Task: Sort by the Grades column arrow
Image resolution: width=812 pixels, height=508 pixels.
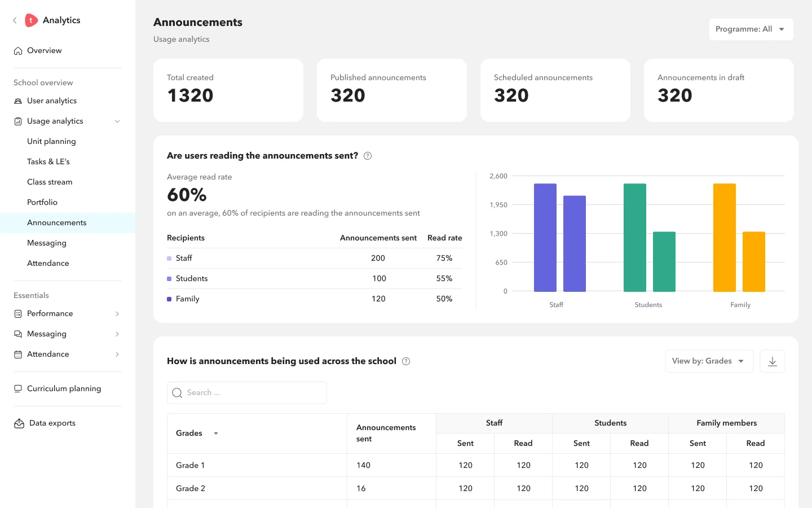Action: coord(216,433)
